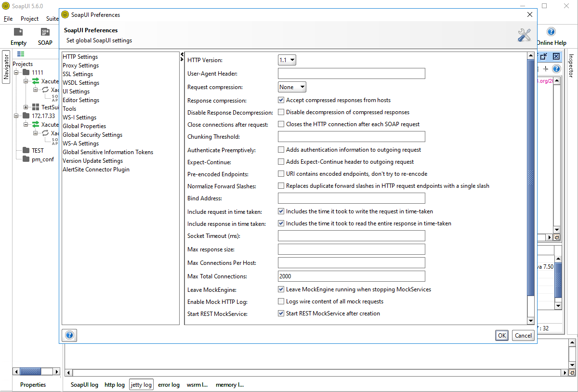The width and height of the screenshot is (578, 392).
Task: Check Adds Expect-Continue header to outgoing request
Action: 281,162
